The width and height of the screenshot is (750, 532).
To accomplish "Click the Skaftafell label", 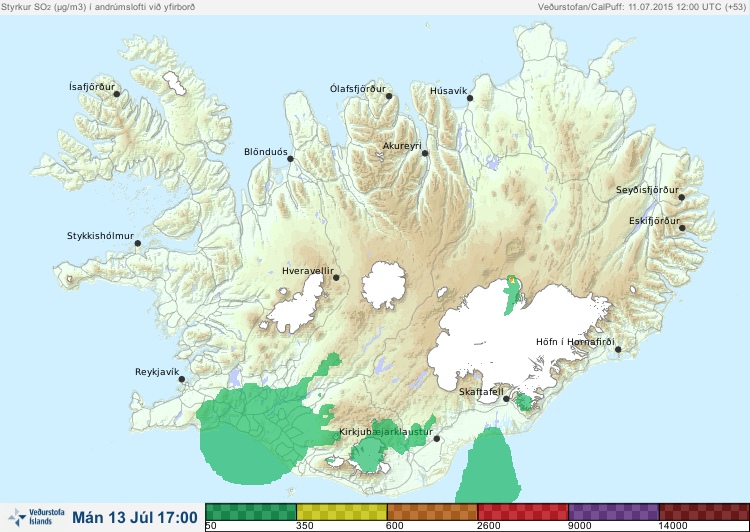I will (481, 392).
